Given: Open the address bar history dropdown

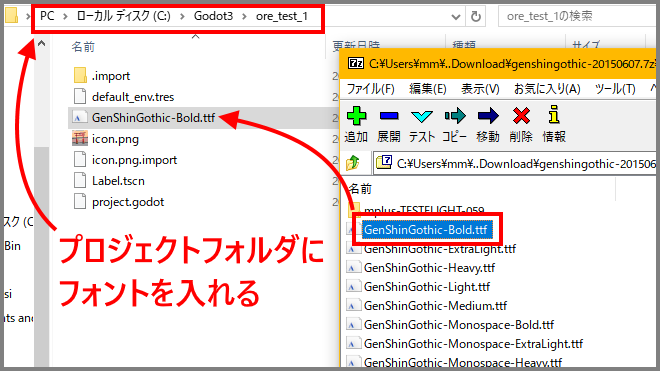Looking at the screenshot, I should (455, 17).
